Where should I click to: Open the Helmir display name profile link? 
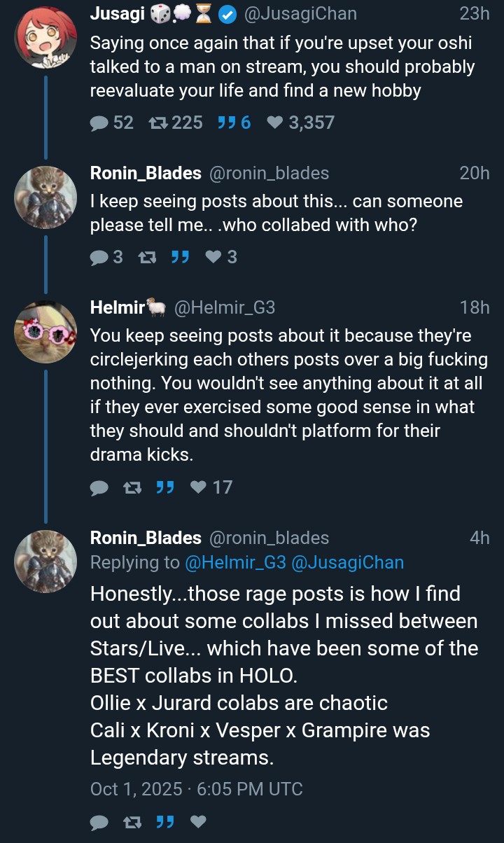[117, 307]
